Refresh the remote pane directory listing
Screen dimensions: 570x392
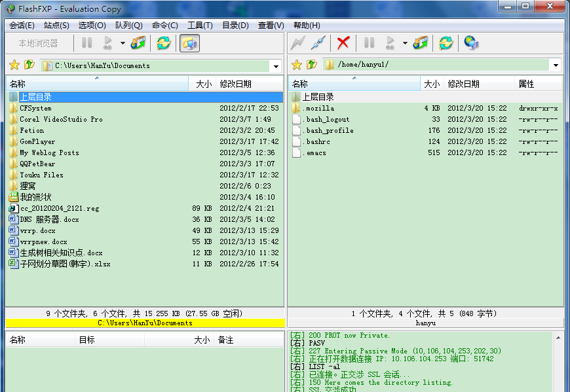pos(446,43)
